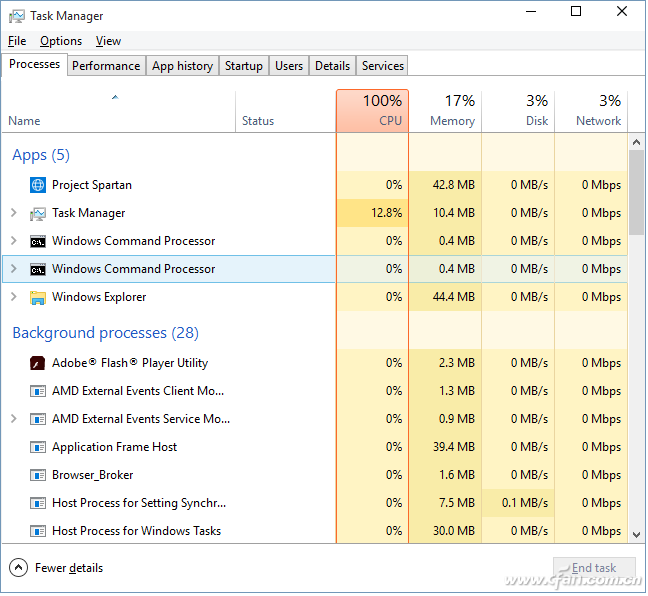Switch to the Services tab
Image resolution: width=648 pixels, height=596 pixels.
click(x=383, y=66)
